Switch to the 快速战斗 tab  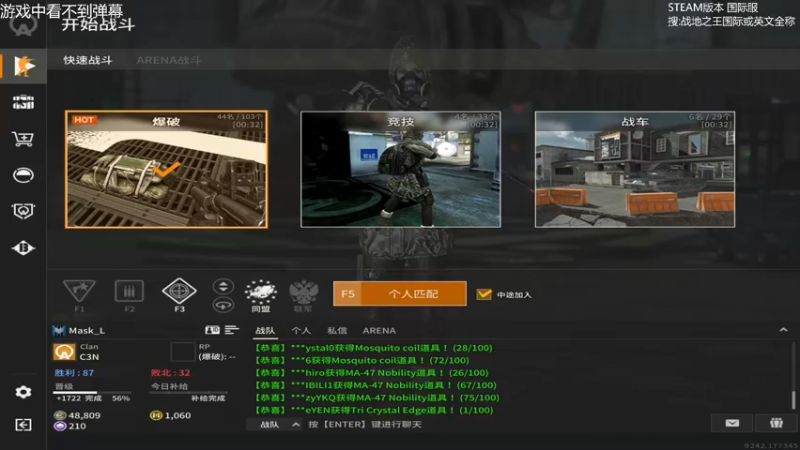point(88,60)
